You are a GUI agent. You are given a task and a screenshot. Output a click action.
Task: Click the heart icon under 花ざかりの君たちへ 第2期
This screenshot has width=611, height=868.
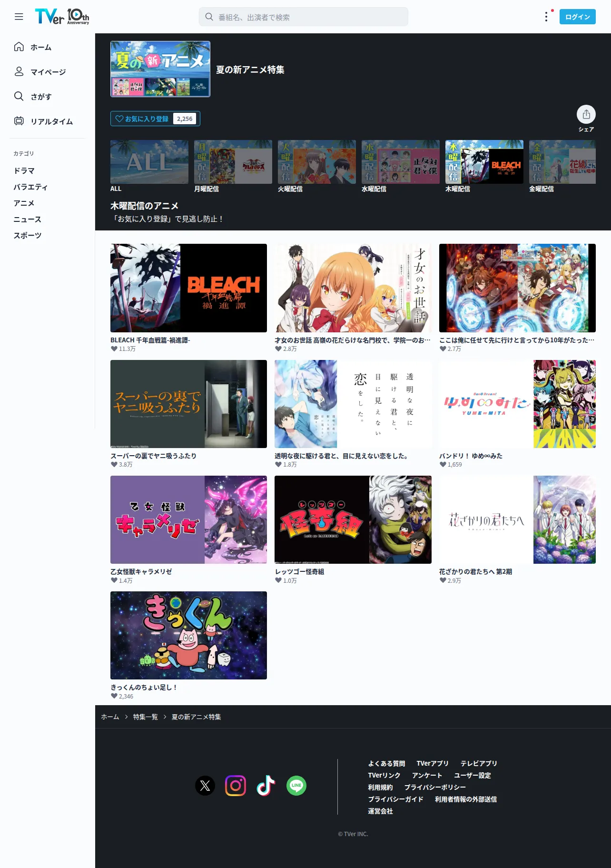(443, 581)
